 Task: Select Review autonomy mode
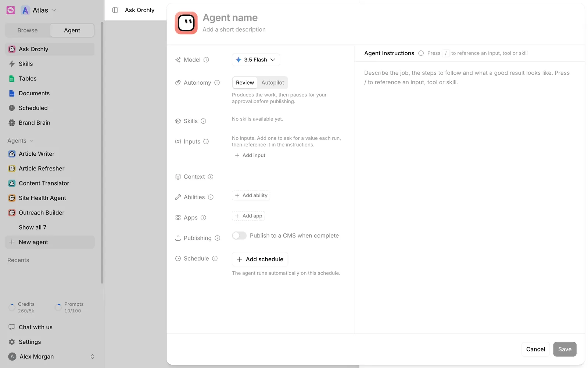pyautogui.click(x=245, y=82)
